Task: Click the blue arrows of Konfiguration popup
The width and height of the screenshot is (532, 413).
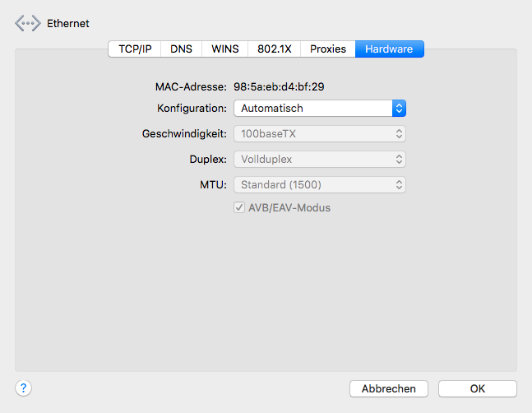Action: (399, 109)
